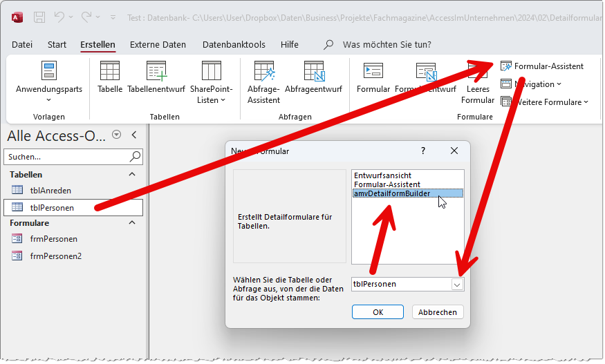Undo the last action
605x364 pixels.
59,17
